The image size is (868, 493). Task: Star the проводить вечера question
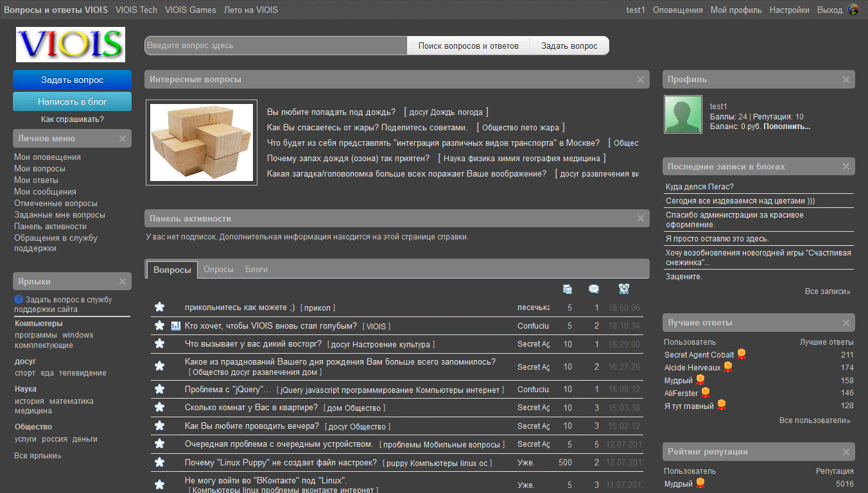(159, 425)
